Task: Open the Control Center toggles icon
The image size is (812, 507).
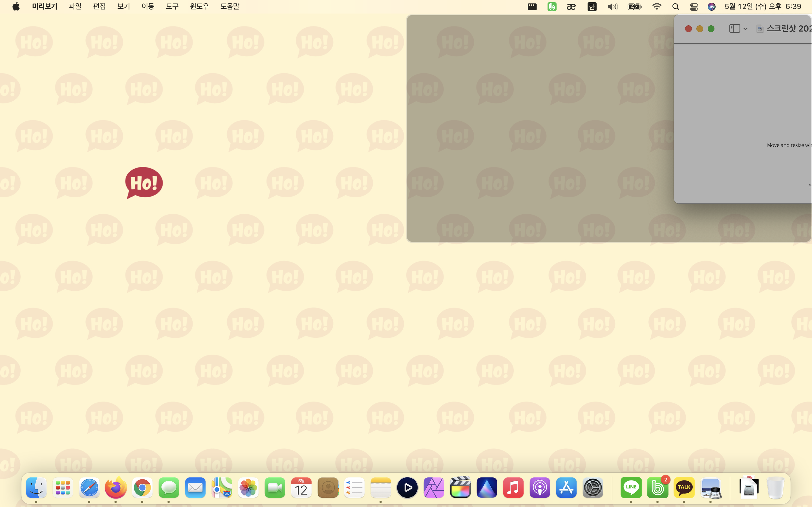Action: 694,7
